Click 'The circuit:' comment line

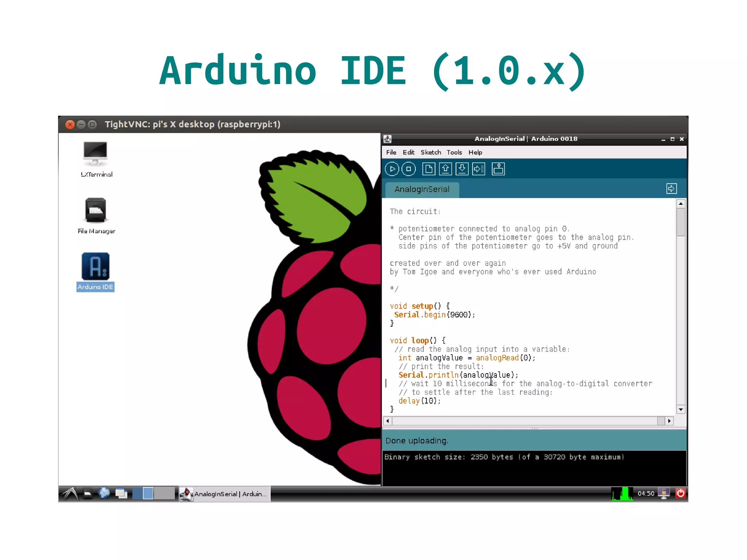(415, 212)
